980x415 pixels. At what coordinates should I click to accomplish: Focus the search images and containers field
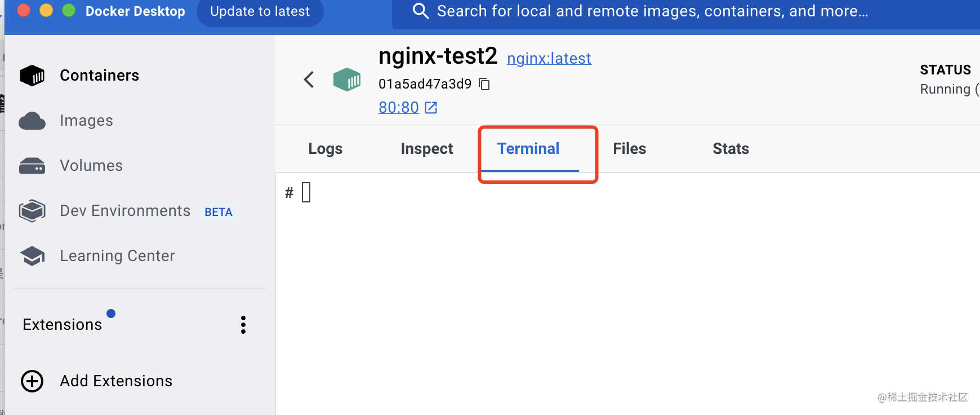coord(686,12)
